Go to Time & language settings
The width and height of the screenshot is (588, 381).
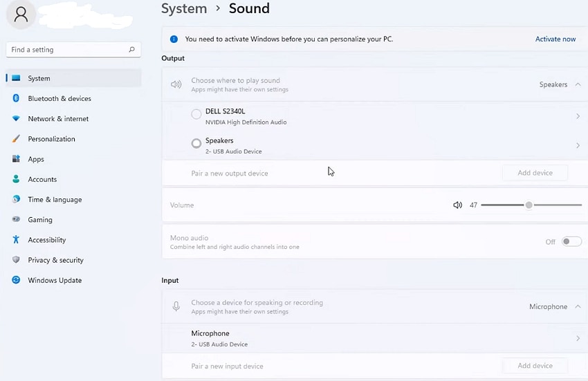tap(55, 200)
